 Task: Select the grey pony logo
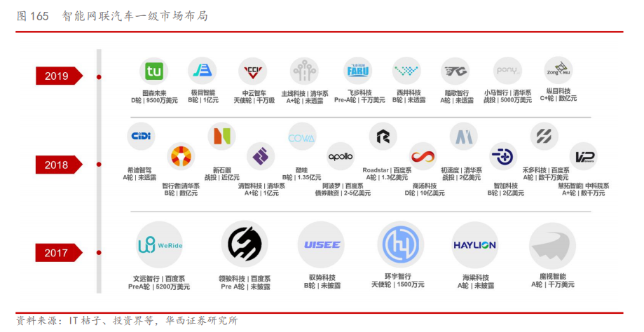507,71
